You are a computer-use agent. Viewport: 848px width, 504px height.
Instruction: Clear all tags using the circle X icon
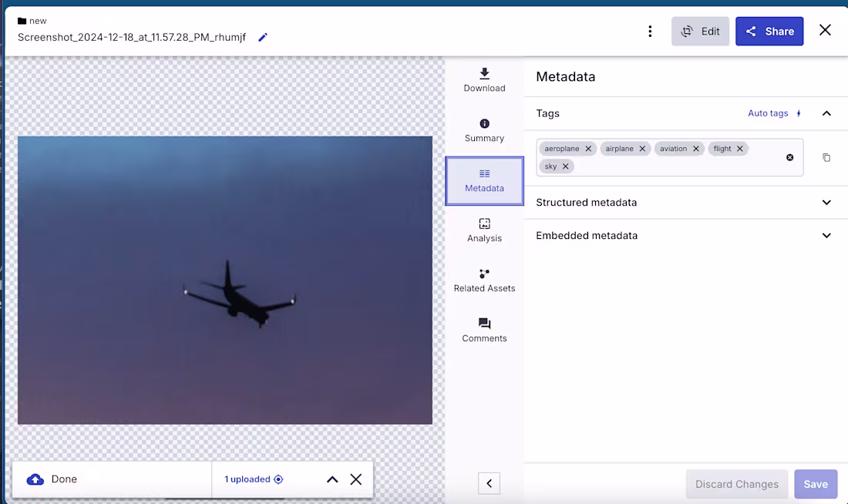pyautogui.click(x=789, y=157)
